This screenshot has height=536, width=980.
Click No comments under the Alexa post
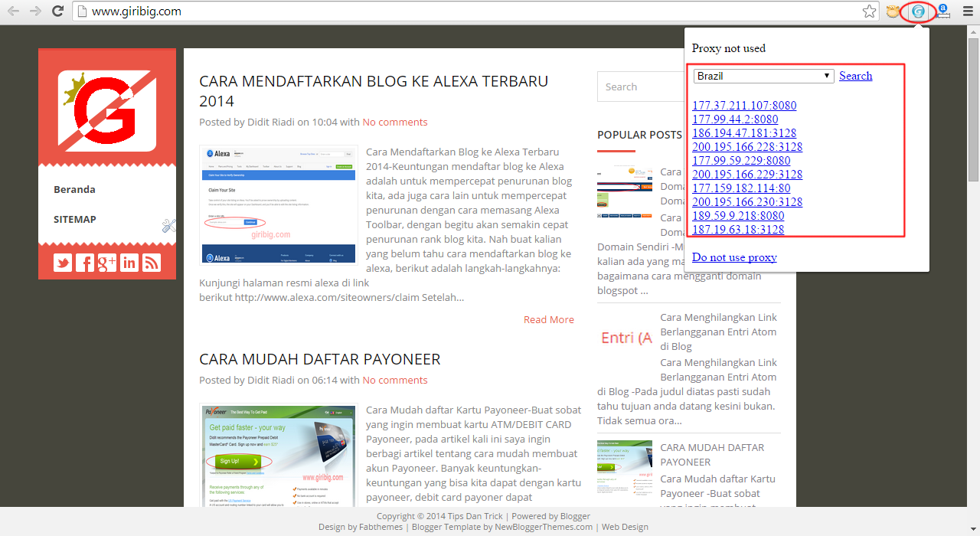pos(395,122)
